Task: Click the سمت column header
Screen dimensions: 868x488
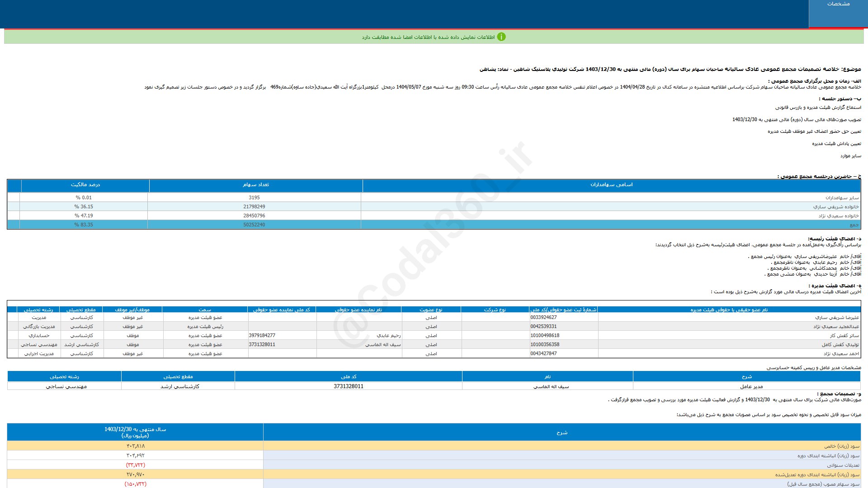Action: pyautogui.click(x=205, y=310)
